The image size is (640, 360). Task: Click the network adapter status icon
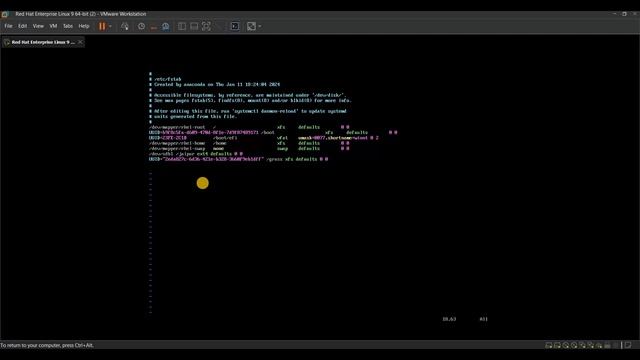coord(582,345)
